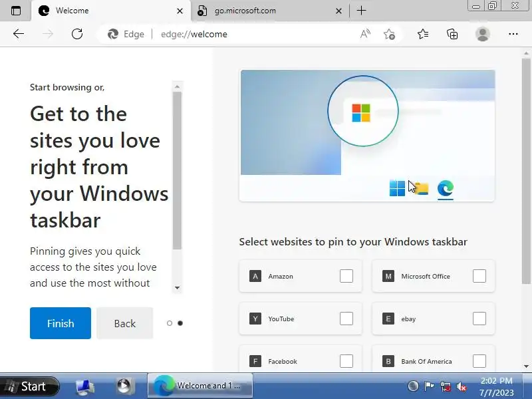
Task: Click the Facebook 'F' site icon
Action: click(x=255, y=361)
